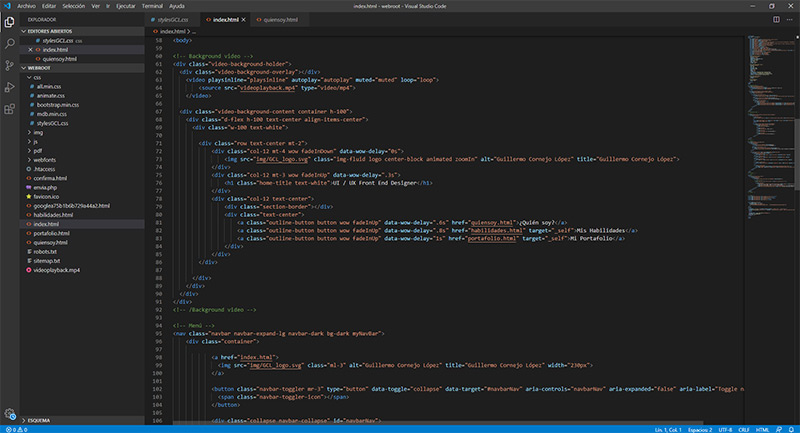Click the errors and warnings status indicator
Viewport: 800px width, 433px height.
point(17,428)
